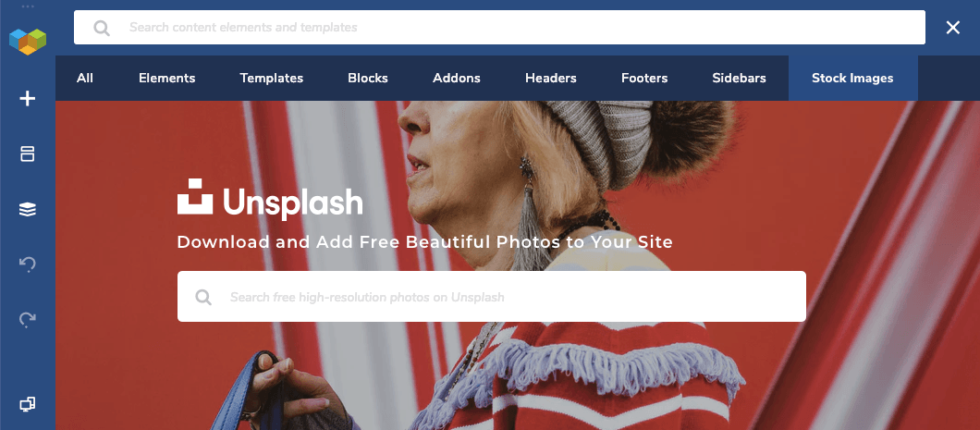Viewport: 980px width, 430px height.
Task: Click the redo arrow icon
Action: [28, 319]
